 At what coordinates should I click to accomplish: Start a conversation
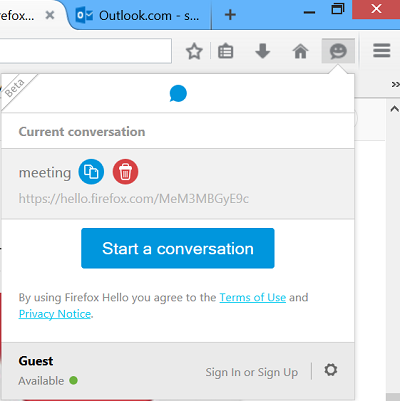click(x=178, y=248)
